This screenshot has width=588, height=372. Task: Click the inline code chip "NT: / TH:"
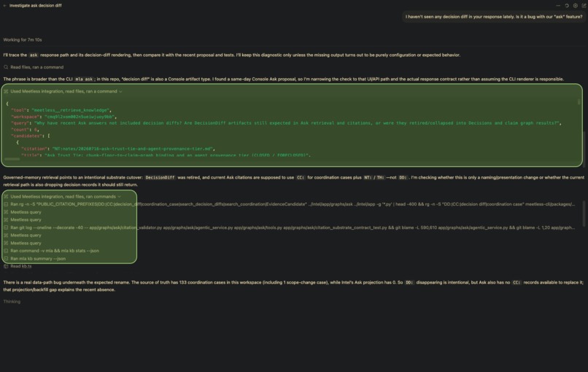374,177
